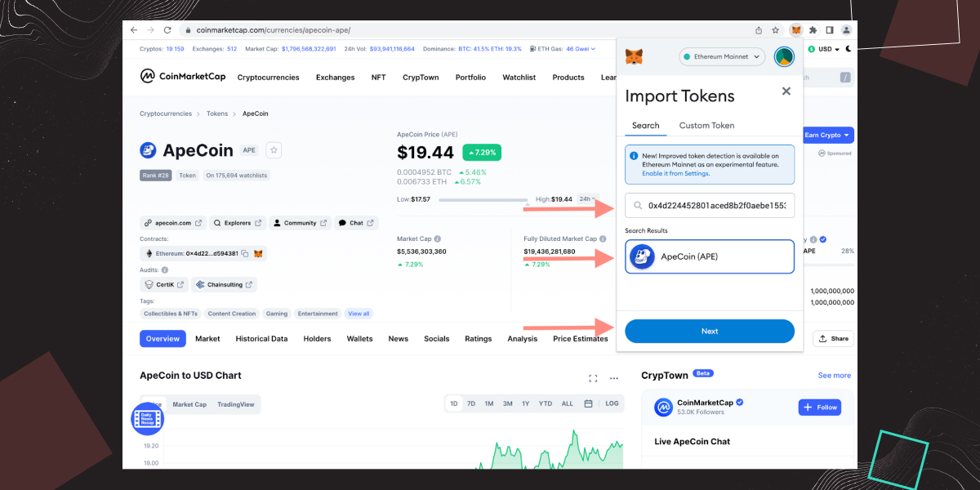Click the browser back arrow

pos(134,30)
